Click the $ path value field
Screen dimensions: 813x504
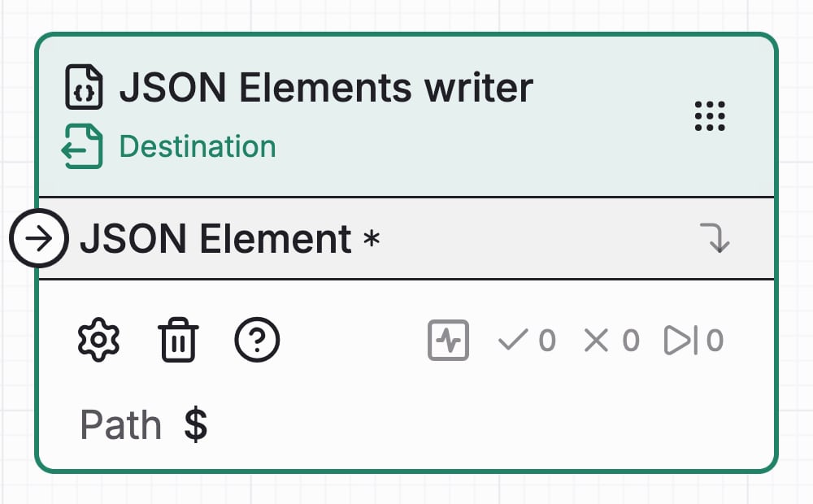pos(196,424)
